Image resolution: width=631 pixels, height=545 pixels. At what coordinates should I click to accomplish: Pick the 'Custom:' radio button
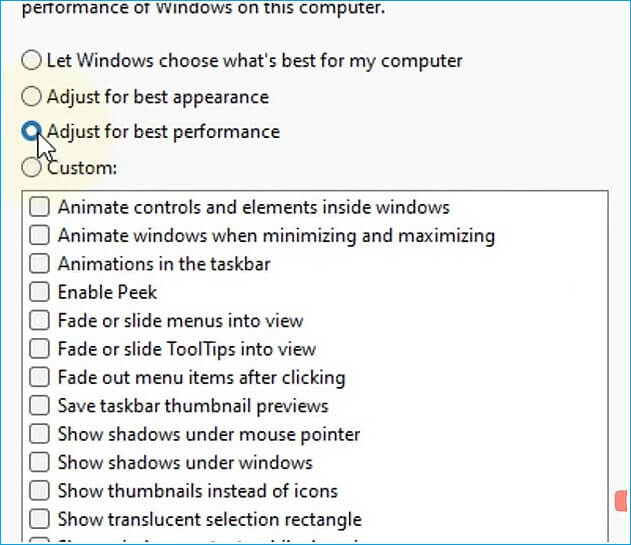(32, 168)
